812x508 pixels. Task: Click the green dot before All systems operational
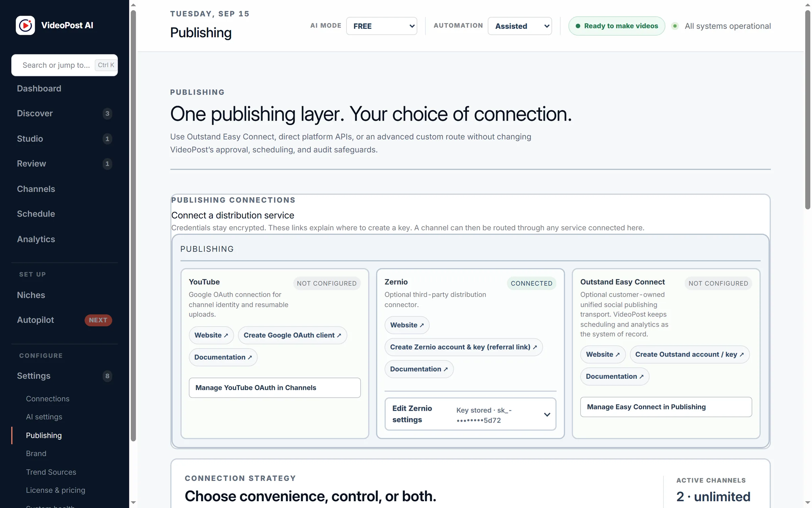(x=675, y=26)
